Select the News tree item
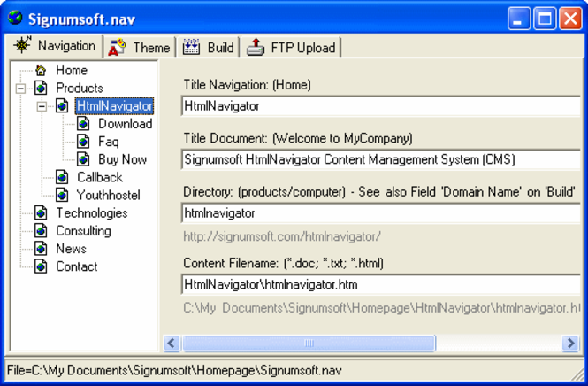Viewport: 588px width, 386px height. 71,249
